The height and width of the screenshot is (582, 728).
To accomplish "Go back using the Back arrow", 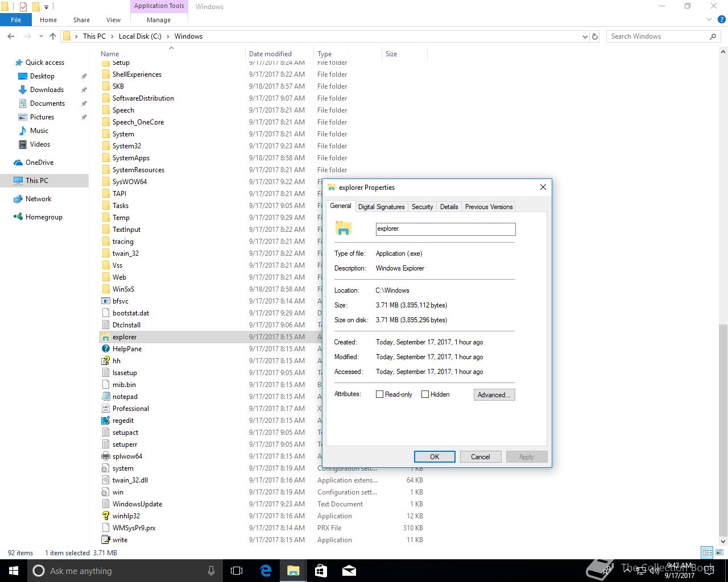I will click(11, 36).
